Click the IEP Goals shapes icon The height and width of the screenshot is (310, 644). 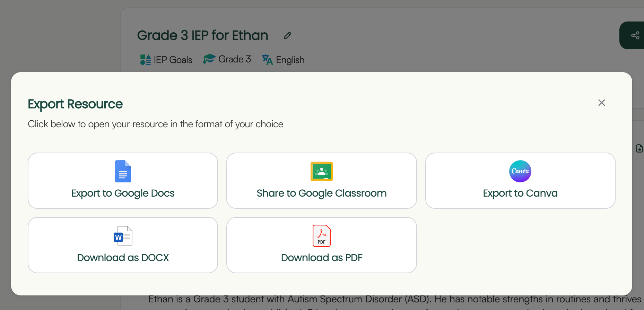coord(145,59)
